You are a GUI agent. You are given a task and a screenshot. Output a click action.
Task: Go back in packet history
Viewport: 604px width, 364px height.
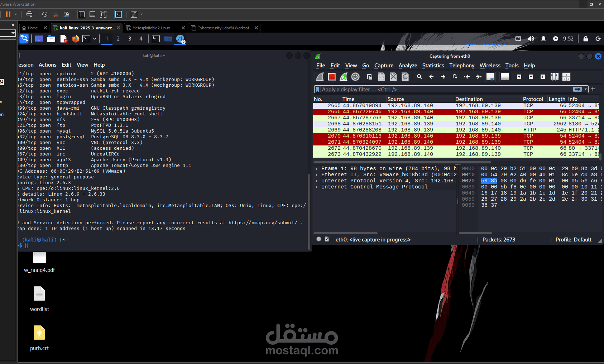click(x=431, y=77)
